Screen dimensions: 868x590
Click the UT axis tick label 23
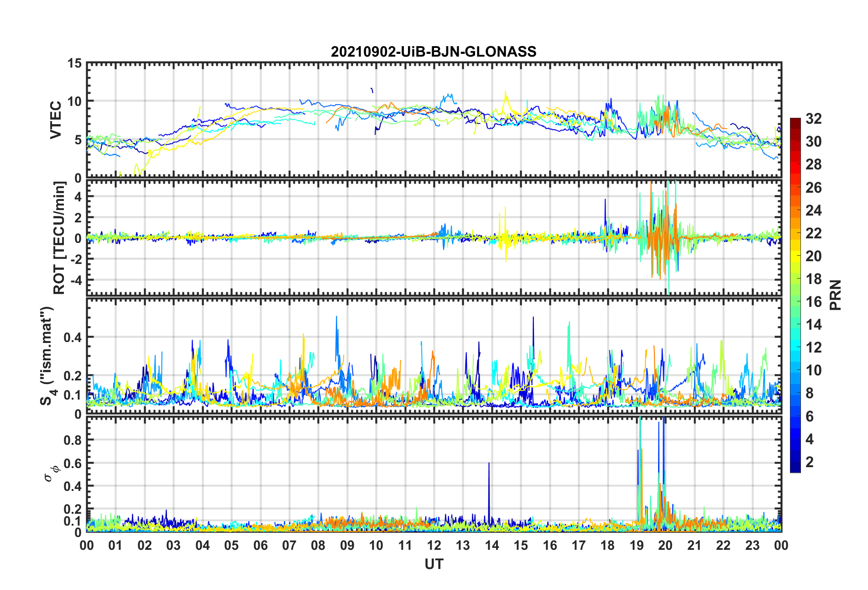pos(753,545)
